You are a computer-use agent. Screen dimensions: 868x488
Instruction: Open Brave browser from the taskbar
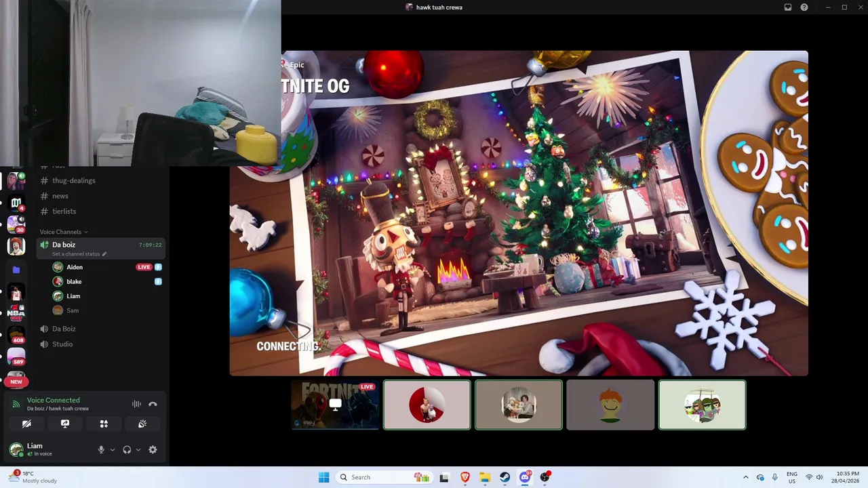(x=465, y=477)
